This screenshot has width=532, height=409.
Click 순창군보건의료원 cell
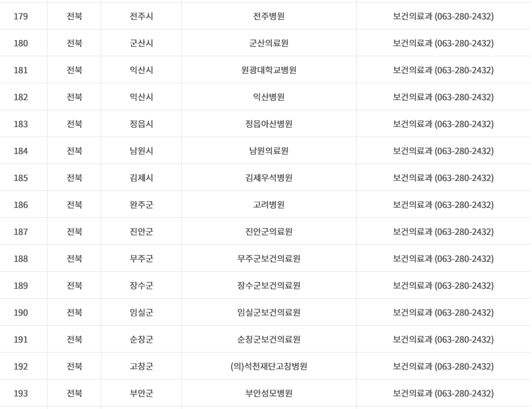coord(269,339)
